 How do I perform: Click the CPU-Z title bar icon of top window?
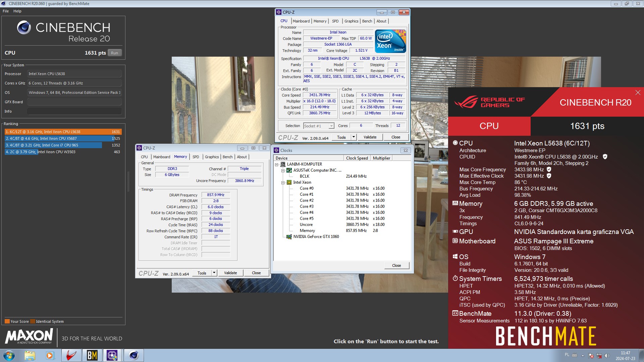point(279,12)
